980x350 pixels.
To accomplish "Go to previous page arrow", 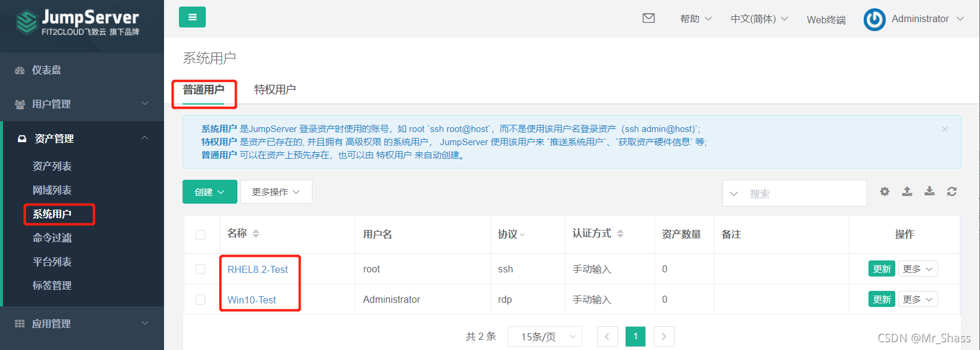I will (x=607, y=337).
